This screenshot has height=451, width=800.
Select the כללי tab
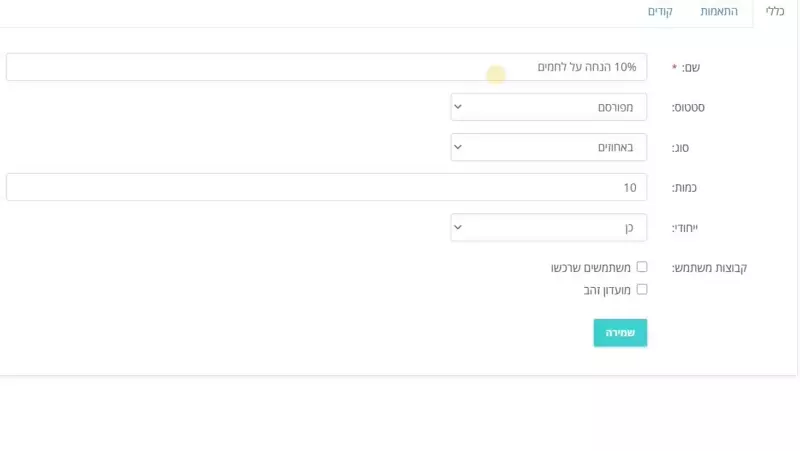pyautogui.click(x=774, y=11)
